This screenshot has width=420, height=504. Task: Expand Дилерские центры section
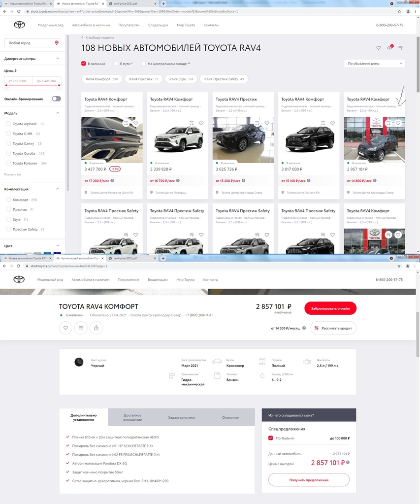coord(58,59)
